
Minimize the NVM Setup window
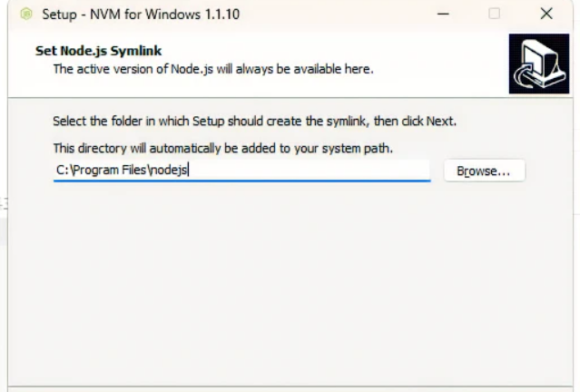click(443, 15)
